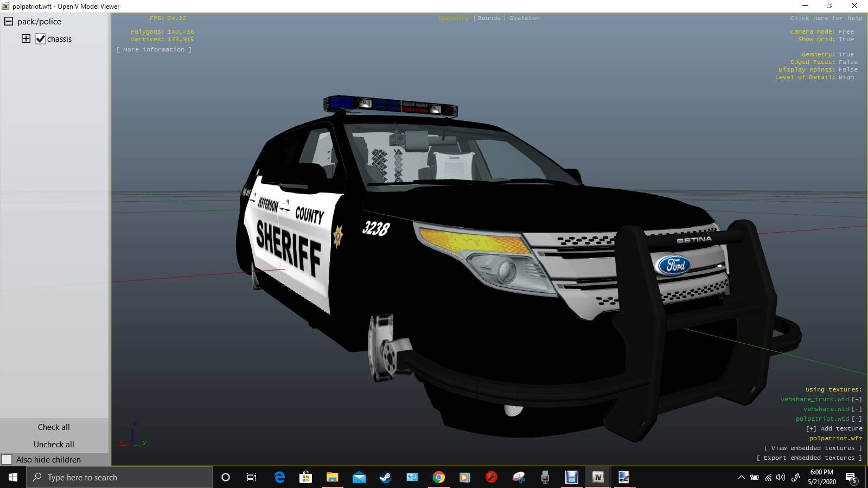This screenshot has width=868, height=488.
Task: Select the polpatriot.wtd texture name
Action: (822, 419)
